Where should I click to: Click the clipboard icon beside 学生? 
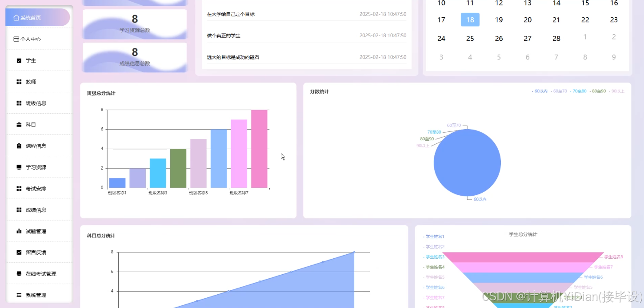[19, 60]
